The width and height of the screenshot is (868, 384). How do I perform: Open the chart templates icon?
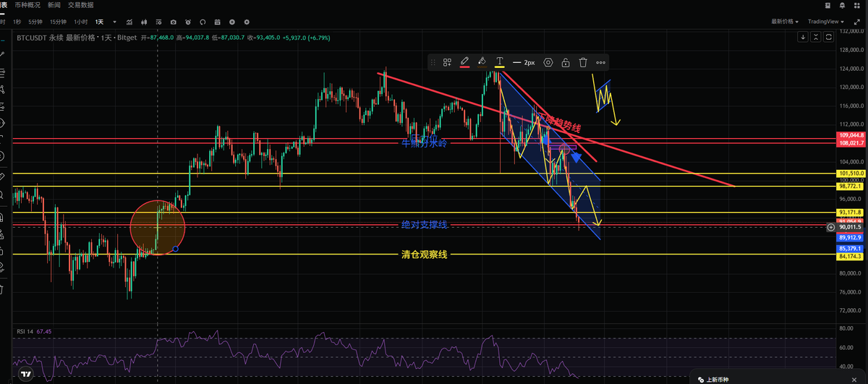pos(158,22)
